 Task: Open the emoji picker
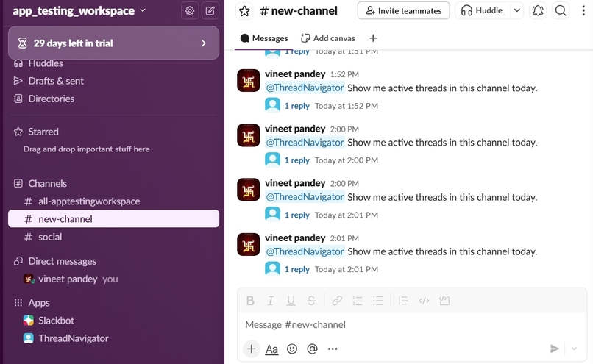(x=292, y=349)
